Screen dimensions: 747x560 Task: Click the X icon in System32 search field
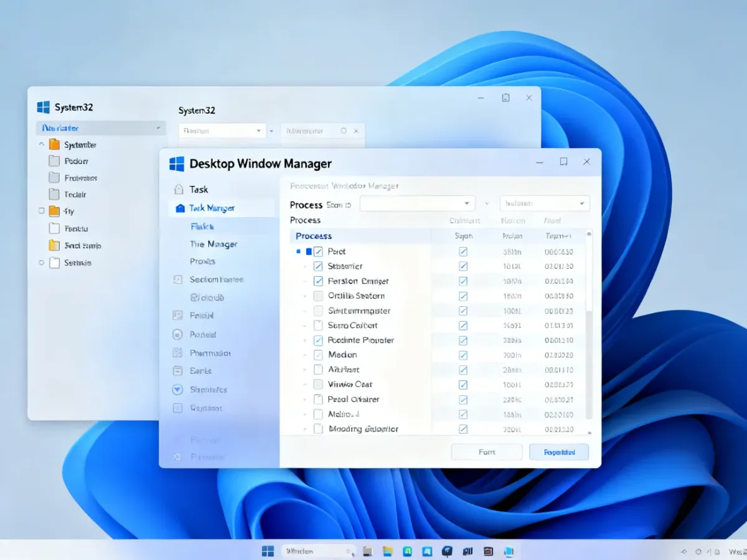click(x=356, y=131)
